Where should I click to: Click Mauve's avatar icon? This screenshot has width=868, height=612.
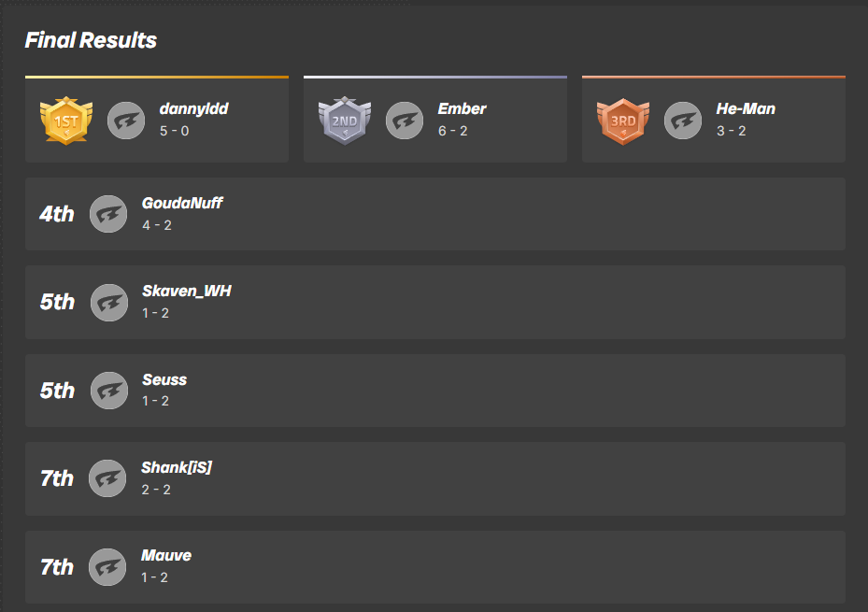(107, 567)
